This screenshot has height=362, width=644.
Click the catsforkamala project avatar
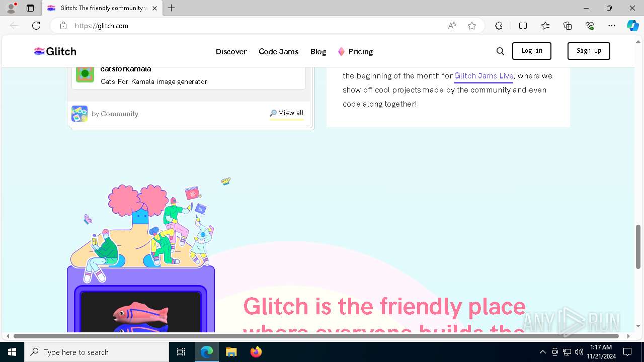point(85,74)
